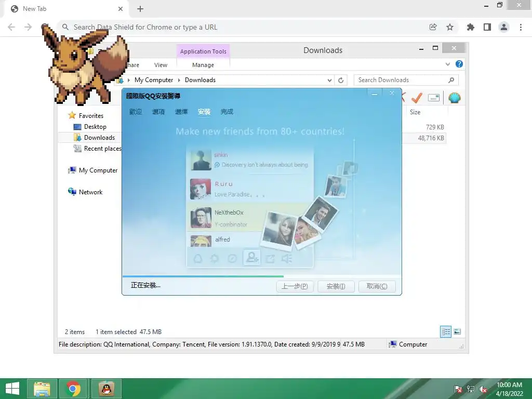Open the View ribbon tab
532x399 pixels.
(161, 65)
